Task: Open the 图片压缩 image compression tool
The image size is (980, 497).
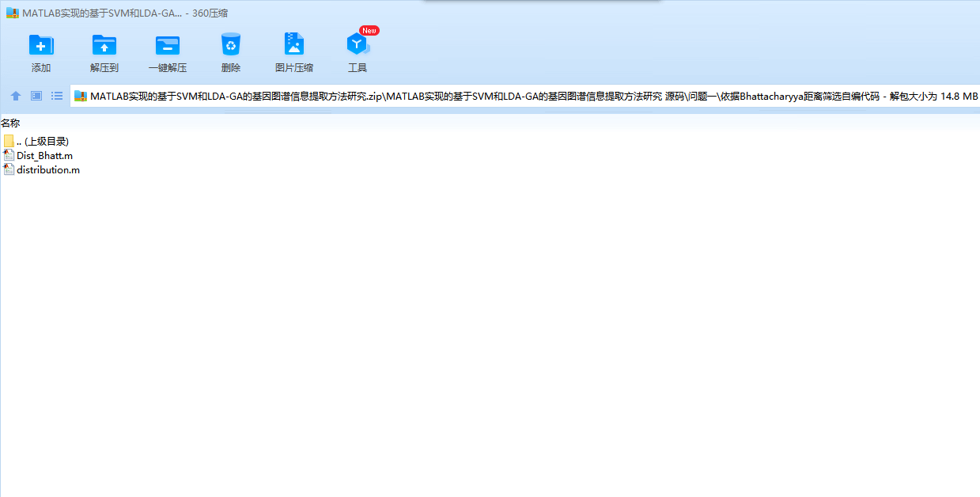Action: [x=294, y=45]
